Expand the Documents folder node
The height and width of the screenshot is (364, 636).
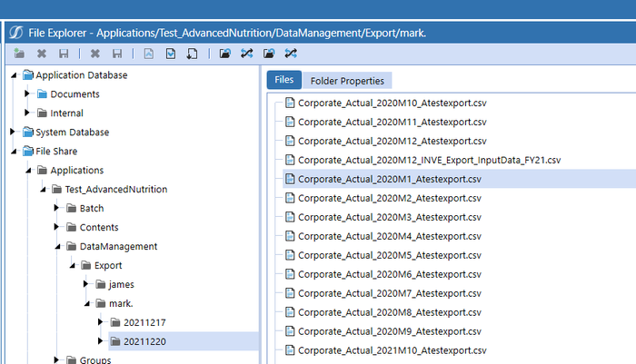tap(28, 94)
